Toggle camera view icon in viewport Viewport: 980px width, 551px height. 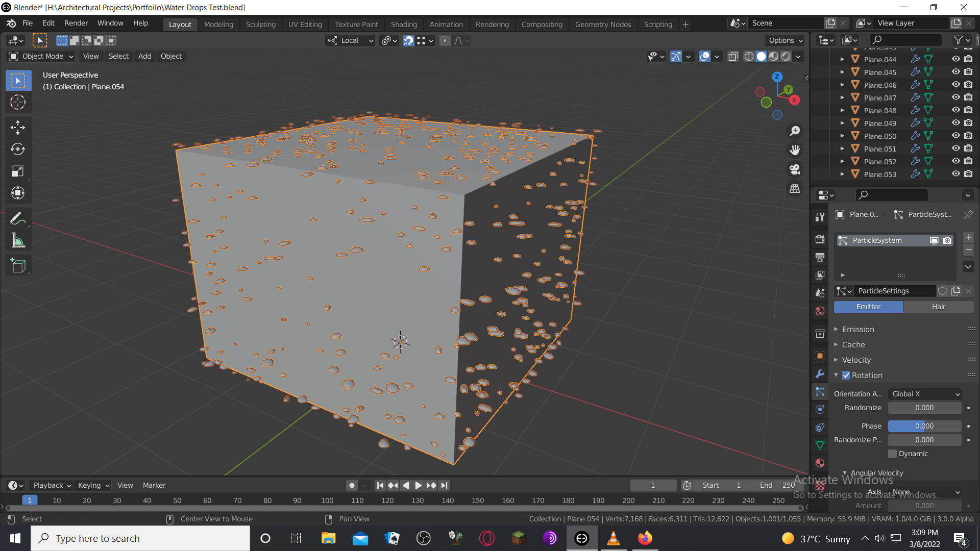795,169
